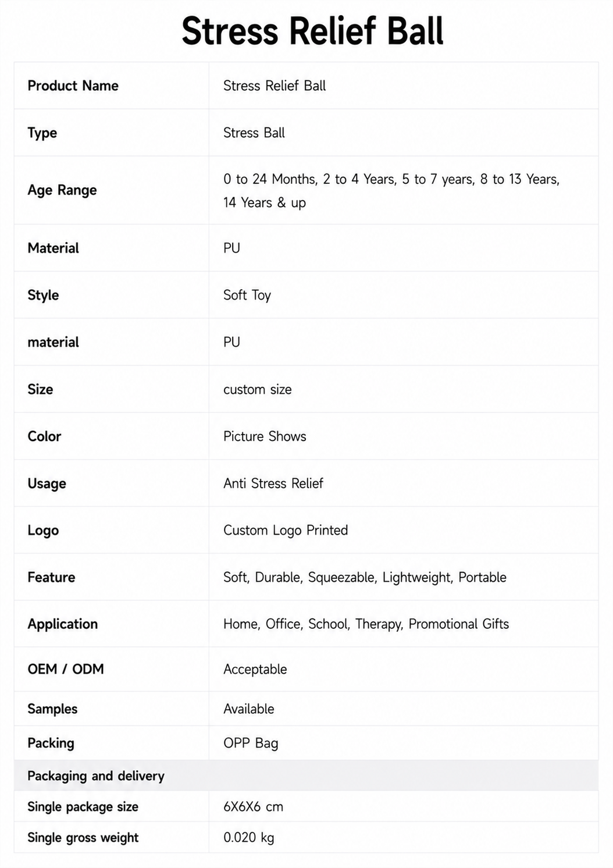The height and width of the screenshot is (868, 613).
Task: Click the Samples Available value
Action: 249,709
